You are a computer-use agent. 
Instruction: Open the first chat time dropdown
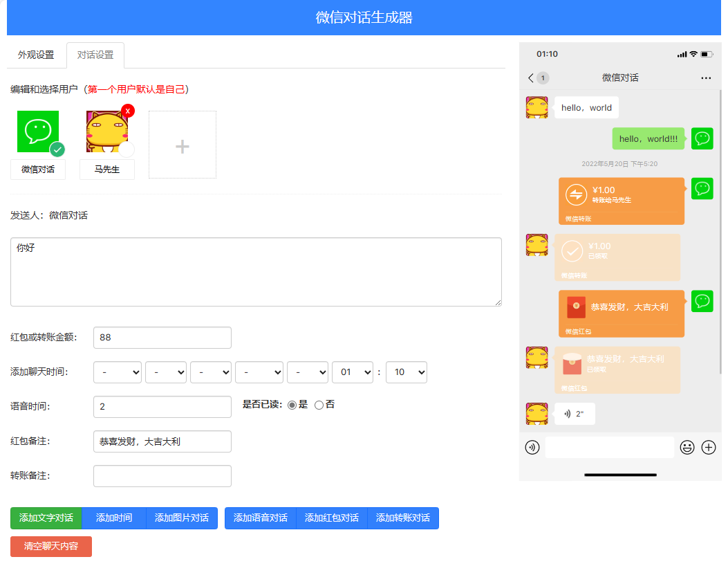pyautogui.click(x=118, y=372)
